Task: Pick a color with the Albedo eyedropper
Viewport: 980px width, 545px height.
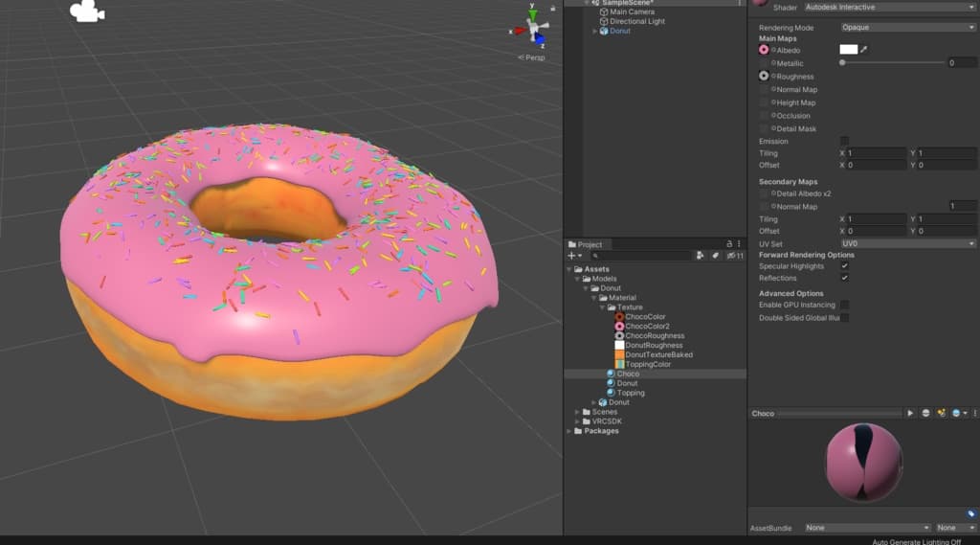Action: pyautogui.click(x=864, y=50)
